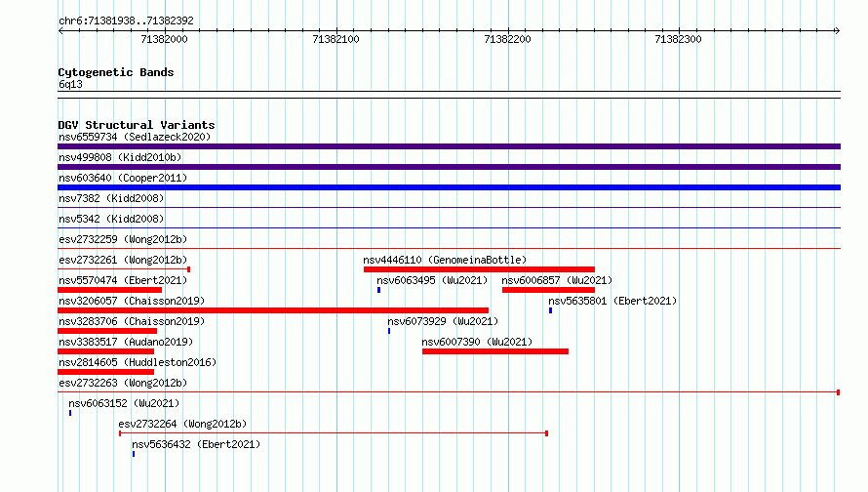Select nsv2814605 (Huddleston2016) label
This screenshot has height=492, width=868.
(x=138, y=362)
